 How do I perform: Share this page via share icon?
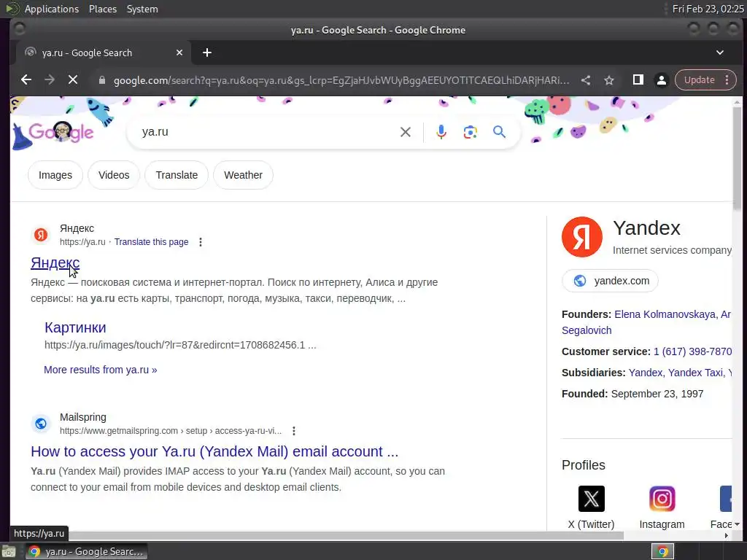586,80
